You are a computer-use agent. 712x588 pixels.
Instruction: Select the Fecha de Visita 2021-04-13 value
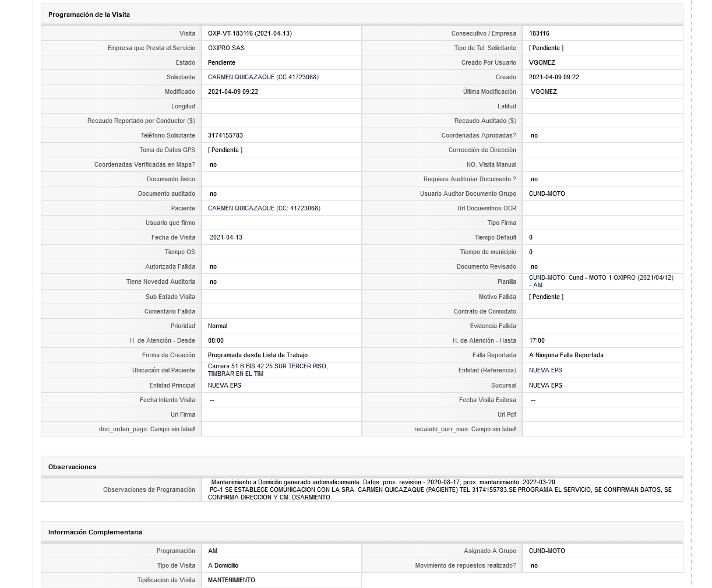click(226, 237)
